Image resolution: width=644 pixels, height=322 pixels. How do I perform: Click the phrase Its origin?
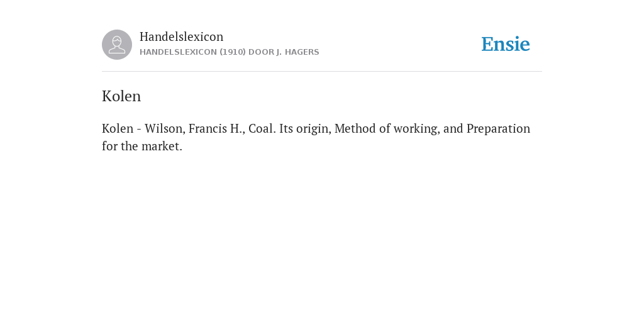pyautogui.click(x=305, y=129)
